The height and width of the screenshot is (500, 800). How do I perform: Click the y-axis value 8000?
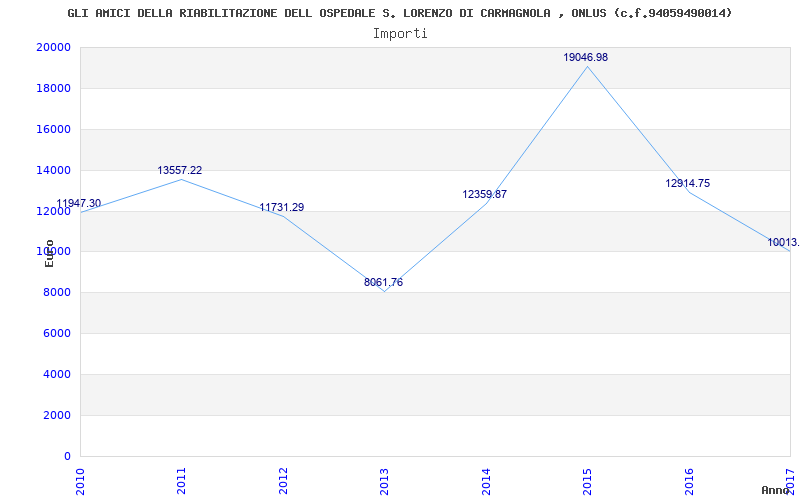point(57,293)
